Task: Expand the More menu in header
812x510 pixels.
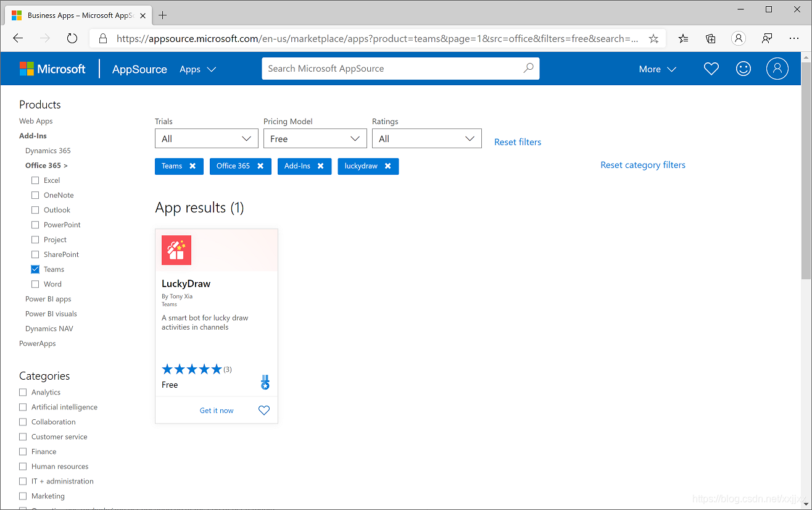Action: tap(658, 69)
